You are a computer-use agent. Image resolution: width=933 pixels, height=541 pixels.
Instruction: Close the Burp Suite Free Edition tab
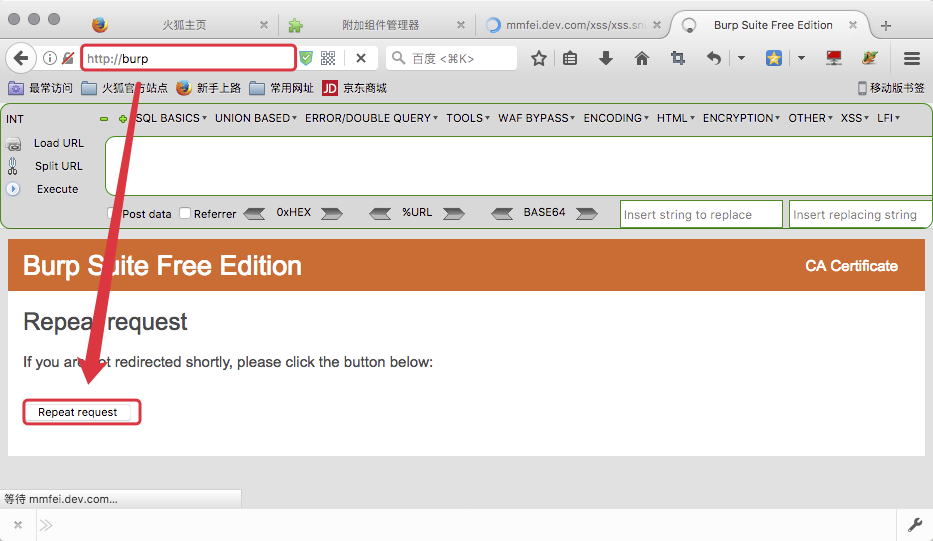tap(853, 25)
